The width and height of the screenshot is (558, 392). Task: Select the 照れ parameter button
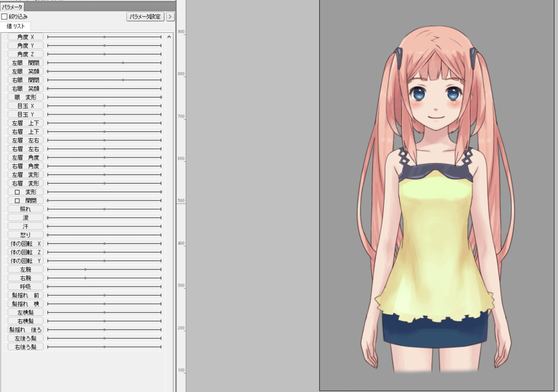(26, 209)
